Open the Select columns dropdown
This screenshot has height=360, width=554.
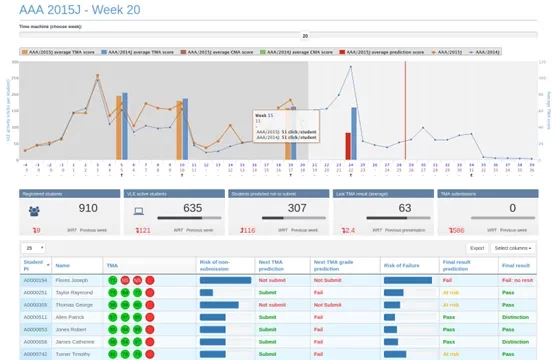click(513, 248)
